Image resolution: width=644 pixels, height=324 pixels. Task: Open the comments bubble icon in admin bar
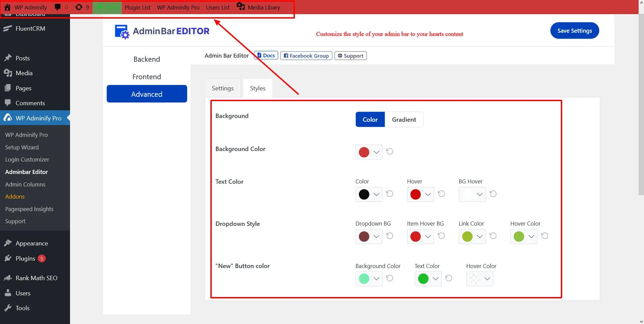[58, 7]
